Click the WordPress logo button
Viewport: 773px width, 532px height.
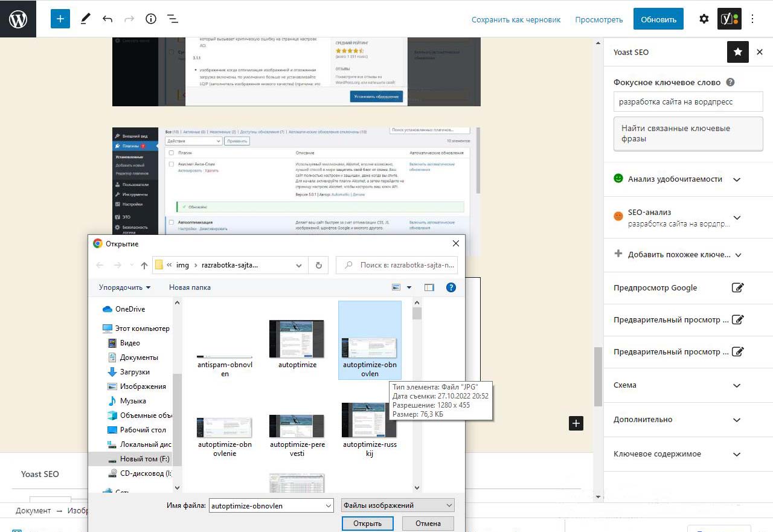tap(18, 19)
